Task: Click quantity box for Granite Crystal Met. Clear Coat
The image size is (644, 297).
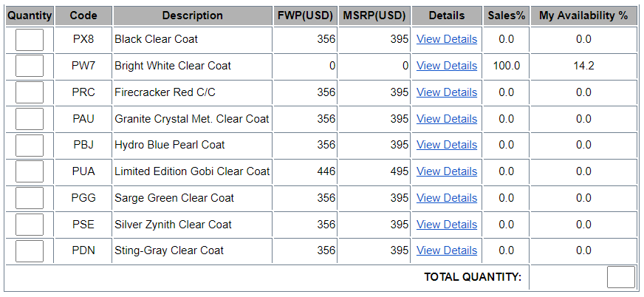Action: point(30,119)
